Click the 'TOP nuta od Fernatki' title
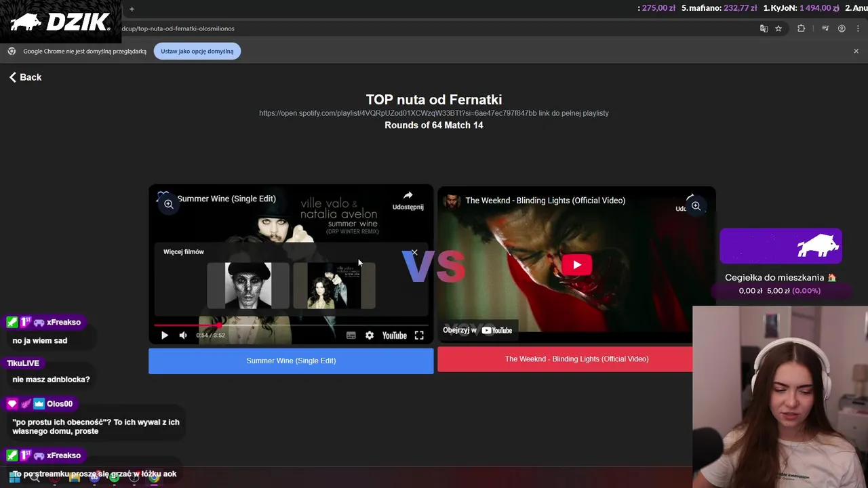This screenshot has height=488, width=868. tap(434, 100)
